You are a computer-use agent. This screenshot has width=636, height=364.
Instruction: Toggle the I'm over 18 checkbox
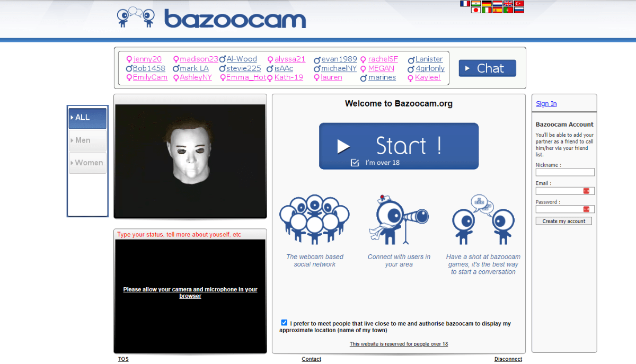coord(355,163)
